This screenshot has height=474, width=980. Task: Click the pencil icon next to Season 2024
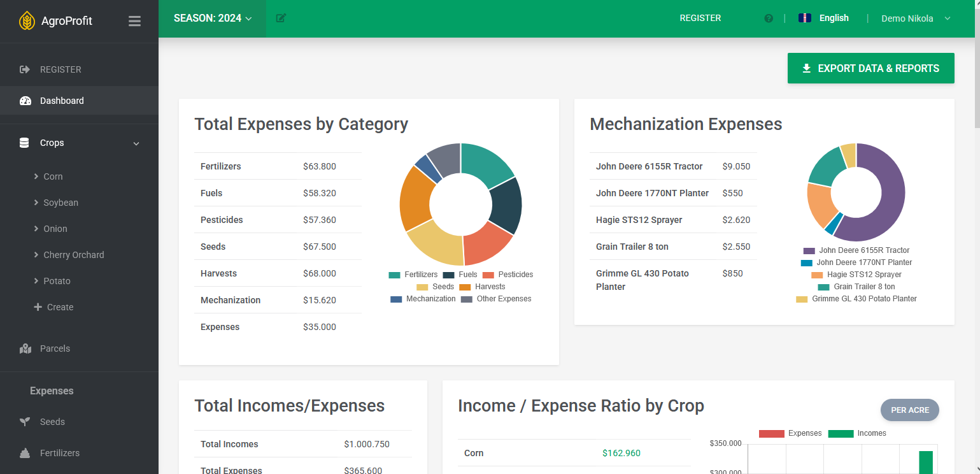(x=280, y=18)
